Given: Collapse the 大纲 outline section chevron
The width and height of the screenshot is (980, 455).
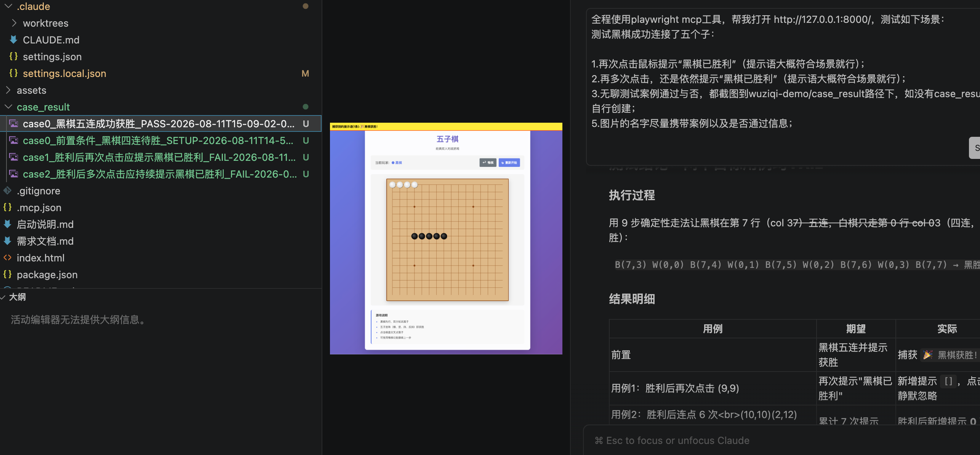Looking at the screenshot, I should tap(3, 297).
